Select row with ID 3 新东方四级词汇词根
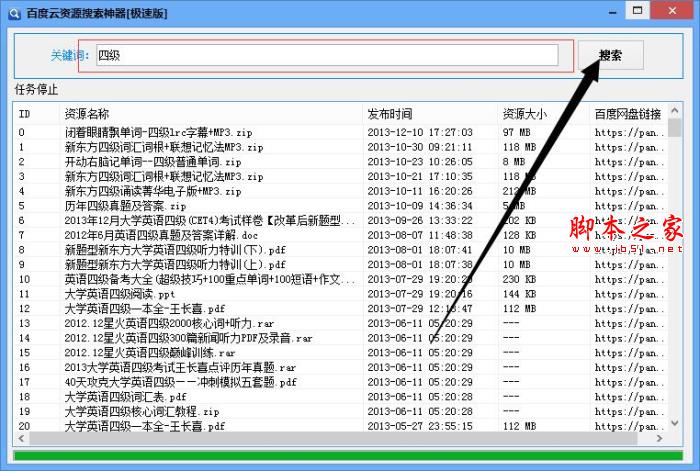Image resolution: width=700 pixels, height=471 pixels. [341, 176]
